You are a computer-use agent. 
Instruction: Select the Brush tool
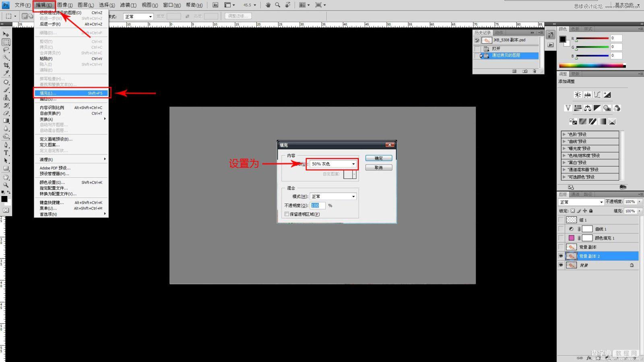6,90
